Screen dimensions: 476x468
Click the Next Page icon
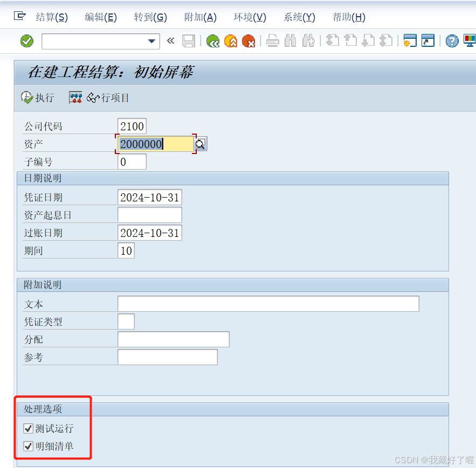pyautogui.click(x=368, y=40)
